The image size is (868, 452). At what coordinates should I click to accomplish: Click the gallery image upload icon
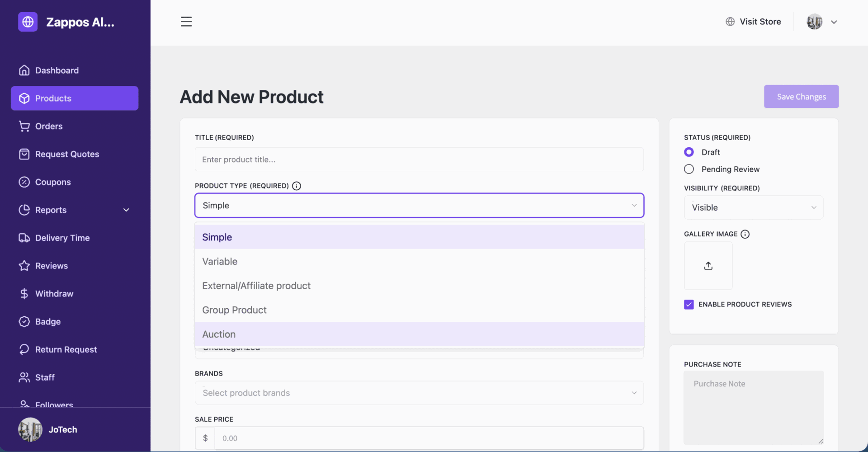708,266
